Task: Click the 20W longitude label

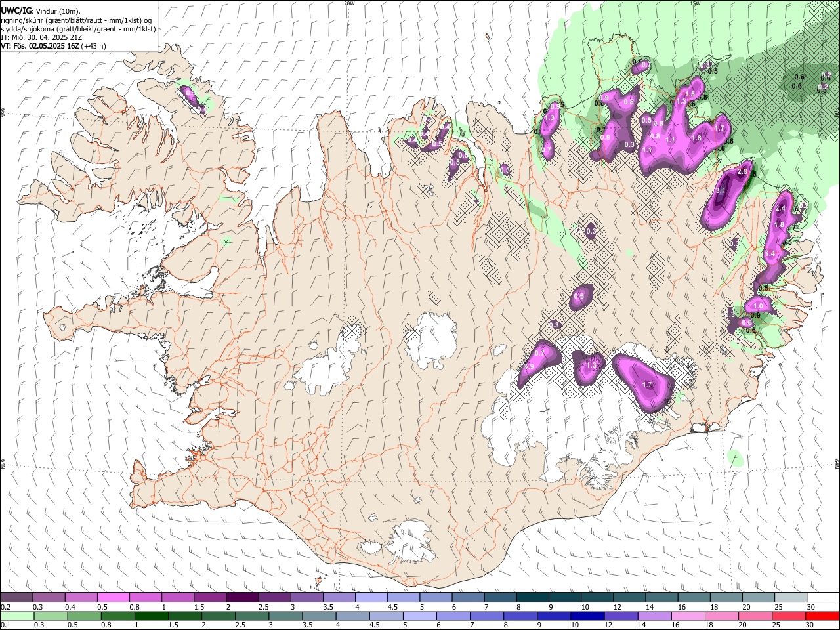Action: click(x=349, y=3)
